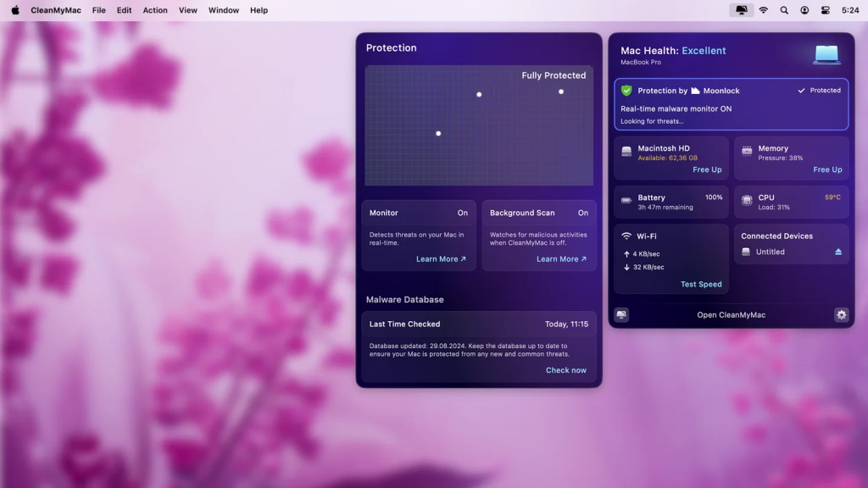This screenshot has width=868, height=488.
Task: Open Learn More under Monitor
Action: (441, 259)
